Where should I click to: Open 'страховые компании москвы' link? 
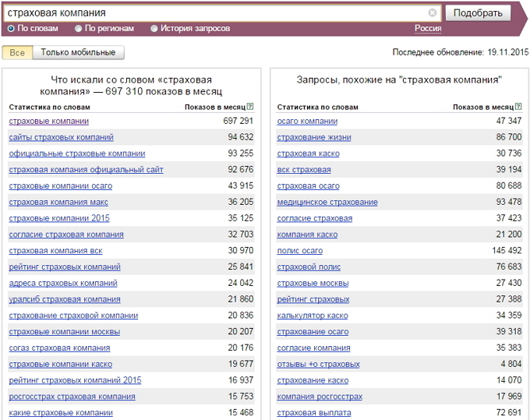click(x=65, y=332)
